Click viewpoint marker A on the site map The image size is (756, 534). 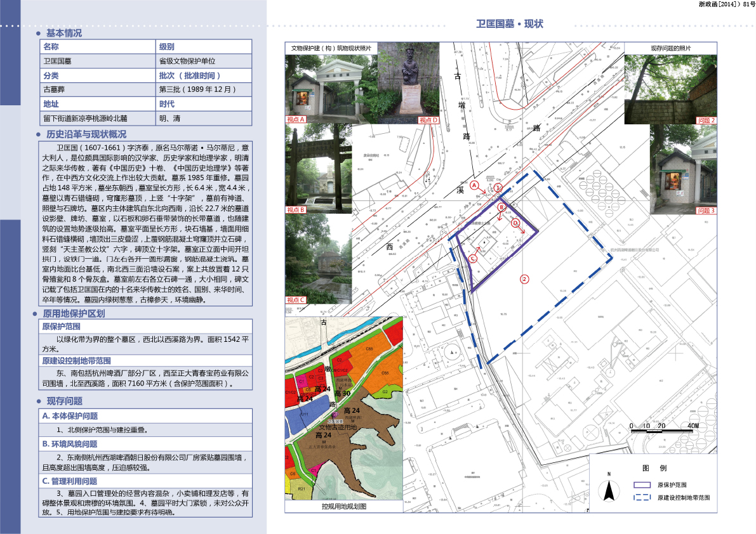pyautogui.click(x=474, y=185)
